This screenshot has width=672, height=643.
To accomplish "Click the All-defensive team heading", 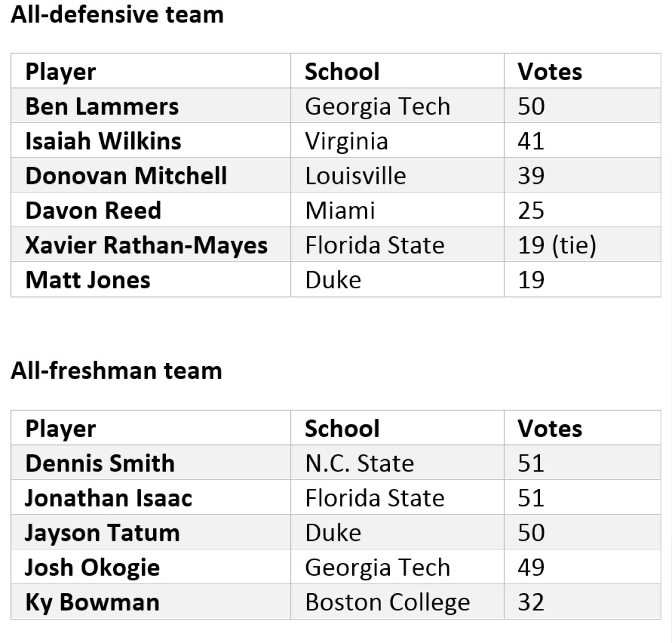I will (117, 15).
